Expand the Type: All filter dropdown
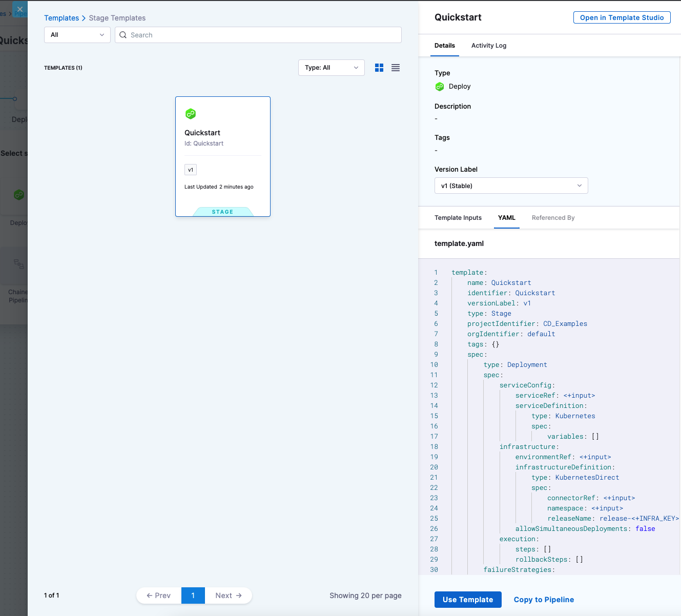The image size is (681, 616). pyautogui.click(x=331, y=68)
